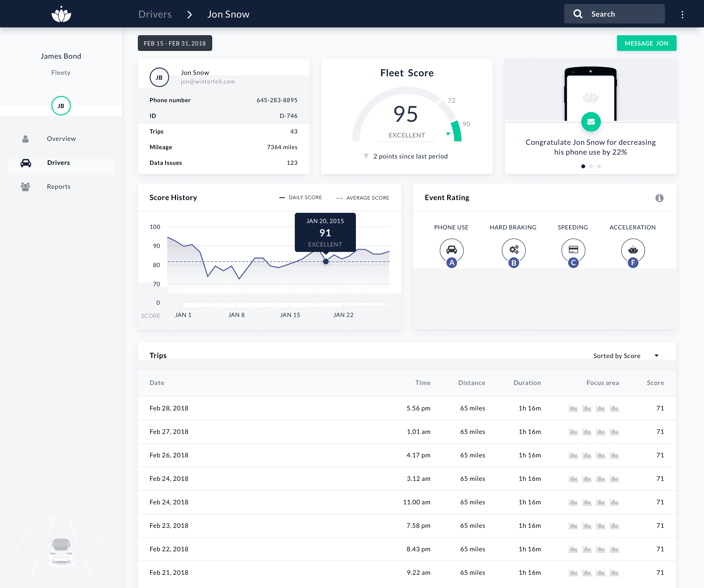704x588 pixels.
Task: Click the Jan 20 score history marker
Action: pyautogui.click(x=326, y=262)
